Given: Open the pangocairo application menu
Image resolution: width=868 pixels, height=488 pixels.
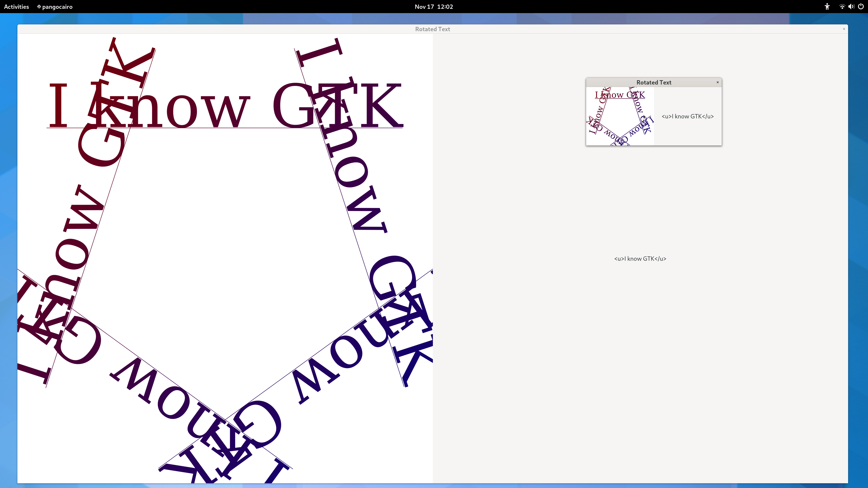Looking at the screenshot, I should pyautogui.click(x=57, y=7).
